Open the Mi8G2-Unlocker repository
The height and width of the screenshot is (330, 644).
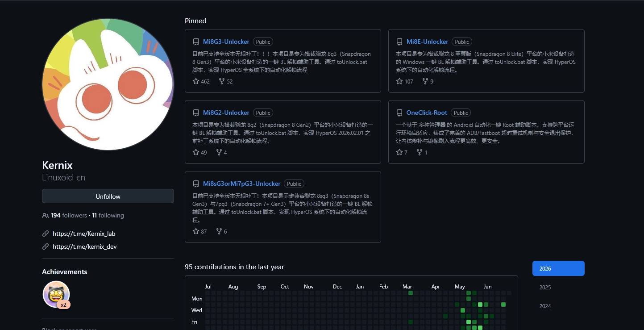pyautogui.click(x=226, y=113)
